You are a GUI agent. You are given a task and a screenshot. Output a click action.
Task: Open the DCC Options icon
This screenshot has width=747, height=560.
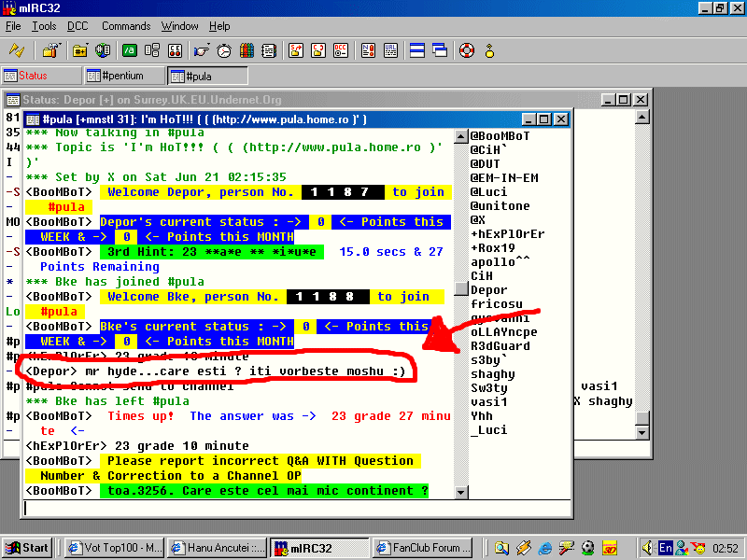click(x=341, y=50)
